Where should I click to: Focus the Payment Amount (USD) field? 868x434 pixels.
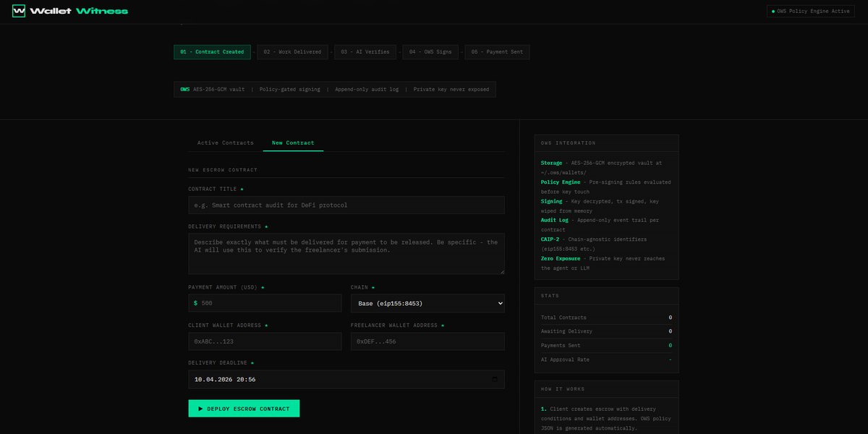pos(265,303)
